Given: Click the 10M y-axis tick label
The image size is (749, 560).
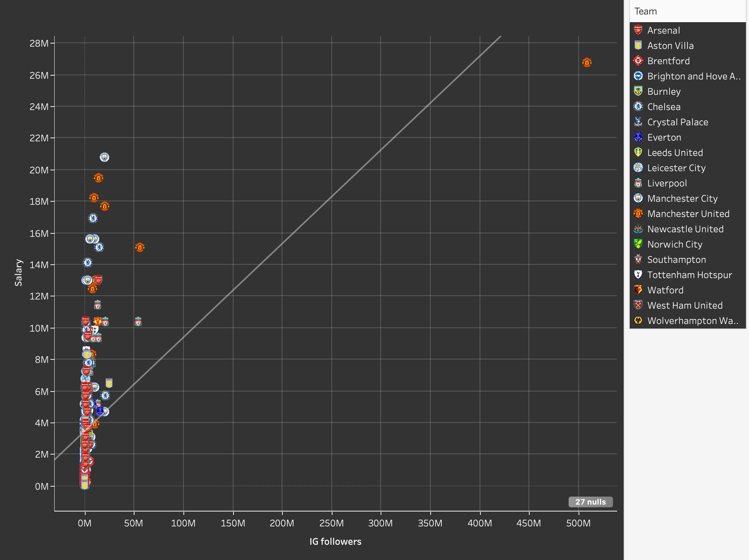Looking at the screenshot, I should point(39,328).
